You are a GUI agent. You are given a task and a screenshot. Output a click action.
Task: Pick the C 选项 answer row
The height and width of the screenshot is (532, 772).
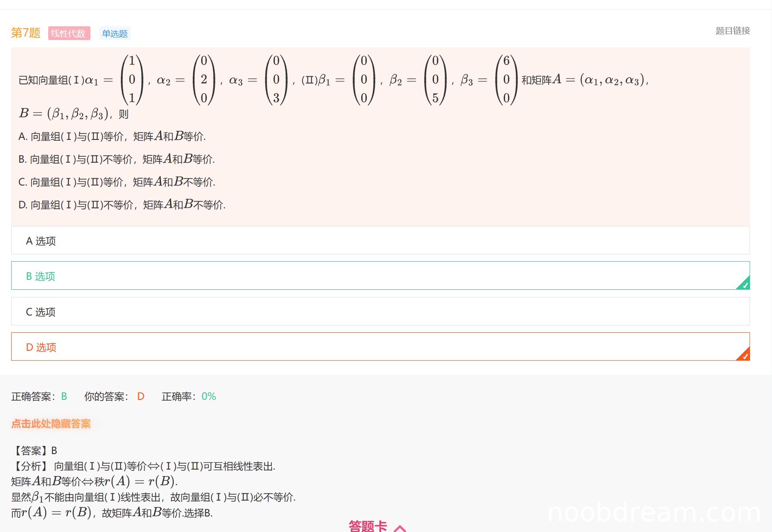[x=380, y=312]
